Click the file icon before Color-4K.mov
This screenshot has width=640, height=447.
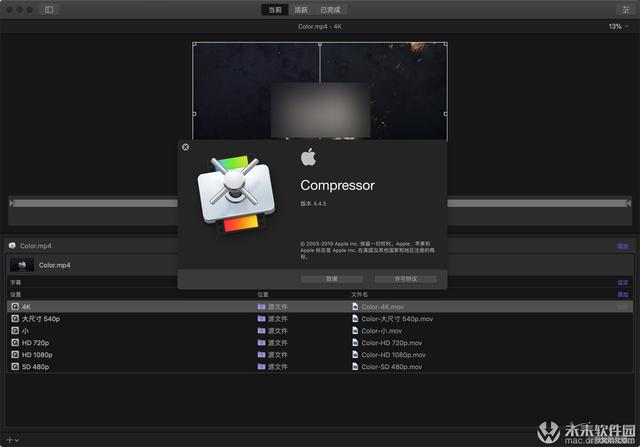[x=355, y=307]
